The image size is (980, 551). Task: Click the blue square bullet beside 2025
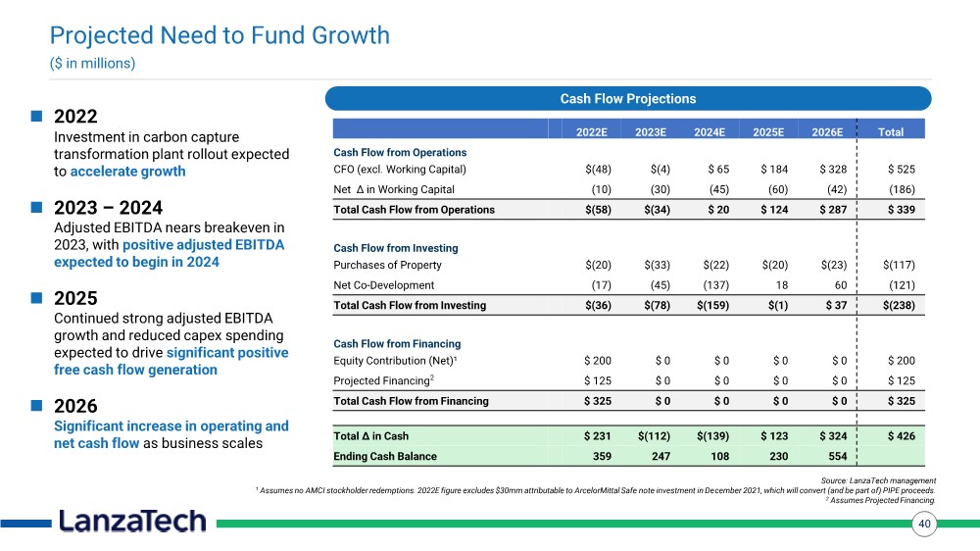(x=37, y=298)
